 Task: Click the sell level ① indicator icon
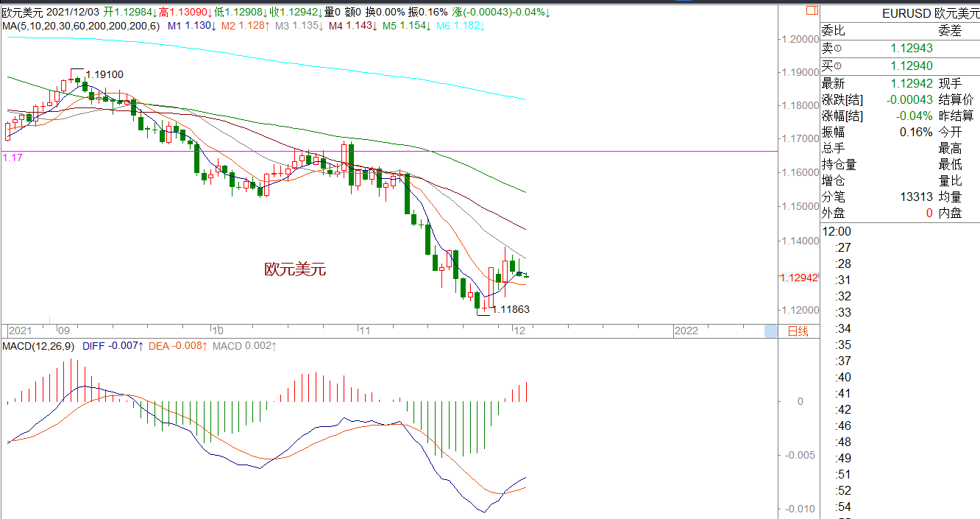click(x=837, y=49)
